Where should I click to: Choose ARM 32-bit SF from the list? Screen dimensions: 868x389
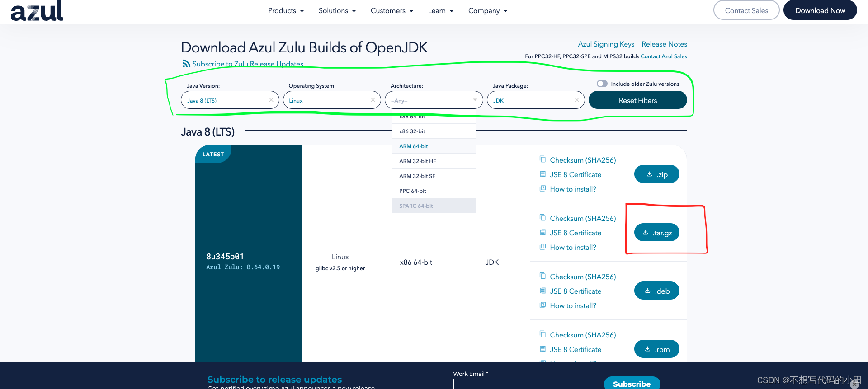click(x=434, y=176)
